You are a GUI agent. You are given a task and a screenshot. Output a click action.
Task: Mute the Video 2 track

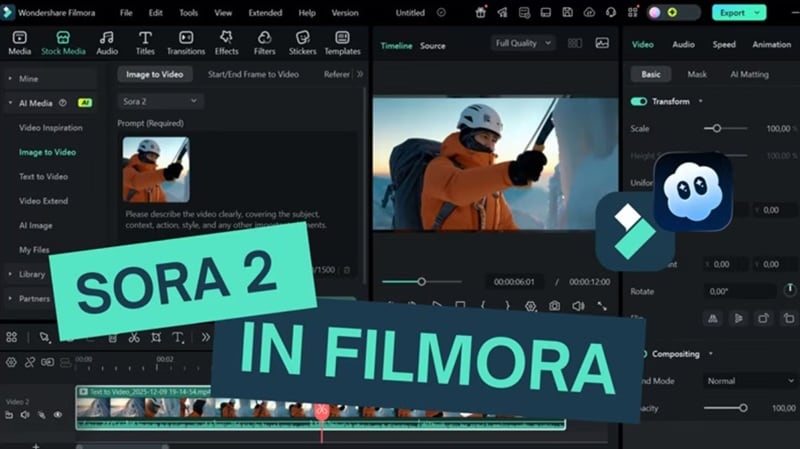[25, 415]
